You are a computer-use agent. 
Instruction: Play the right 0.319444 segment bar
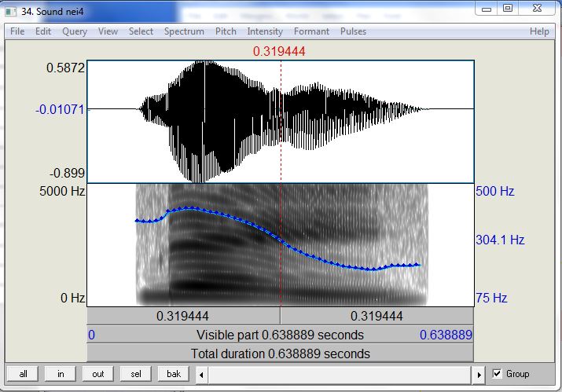click(x=377, y=316)
